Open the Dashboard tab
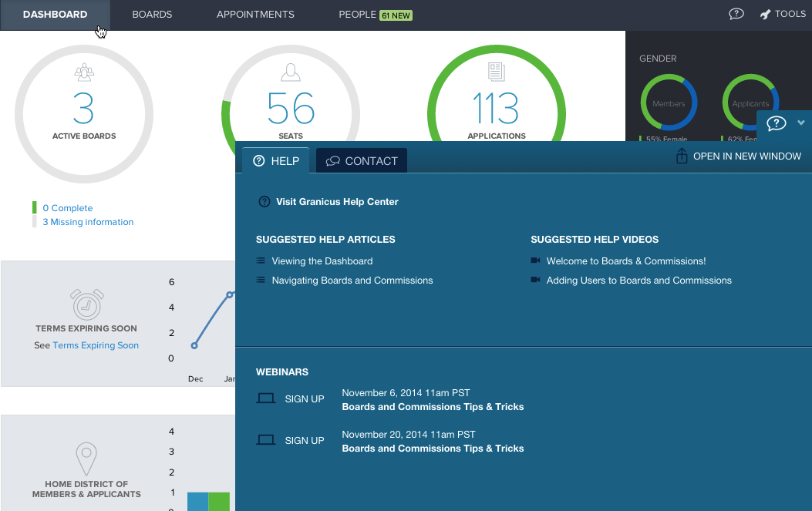The height and width of the screenshot is (511, 812). pos(55,15)
